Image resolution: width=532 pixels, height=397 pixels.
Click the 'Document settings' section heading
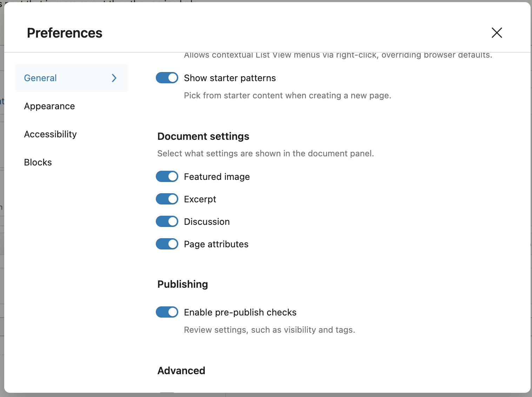click(203, 136)
